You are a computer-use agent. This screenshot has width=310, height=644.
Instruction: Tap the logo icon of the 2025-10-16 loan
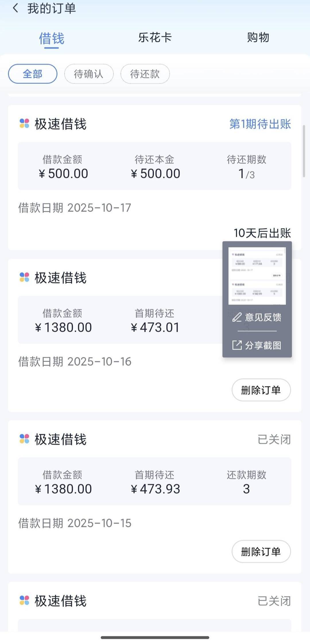(24, 277)
